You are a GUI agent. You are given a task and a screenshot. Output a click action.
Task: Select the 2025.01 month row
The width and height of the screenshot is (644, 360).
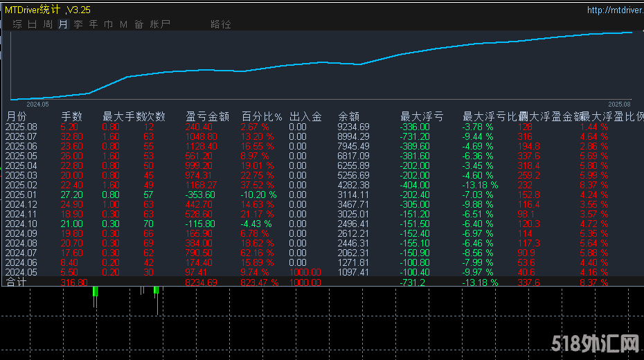pos(21,195)
